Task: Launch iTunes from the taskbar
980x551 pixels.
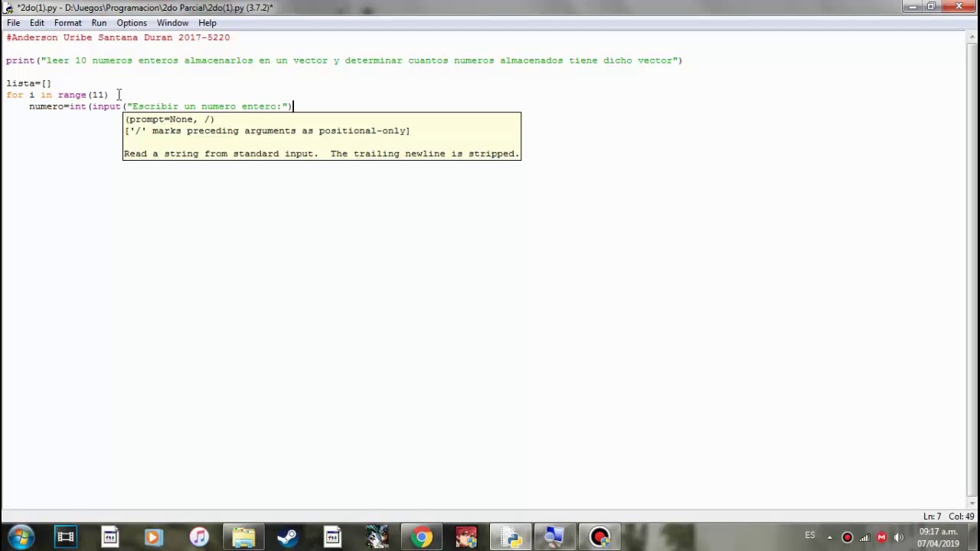Action: point(199,537)
